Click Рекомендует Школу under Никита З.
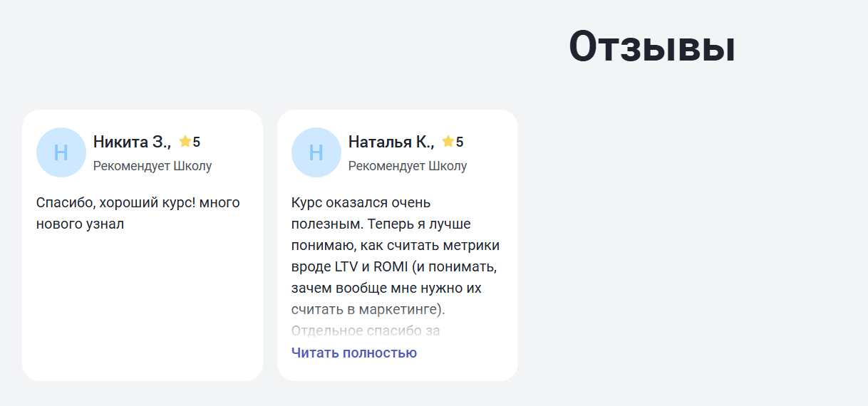Image resolution: width=868 pixels, height=406 pixels. [152, 166]
